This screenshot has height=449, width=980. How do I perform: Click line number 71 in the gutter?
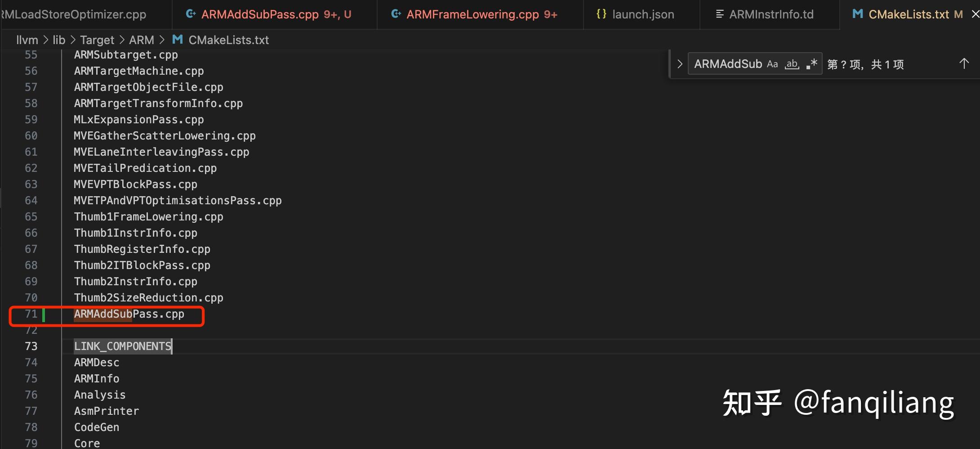point(31,314)
